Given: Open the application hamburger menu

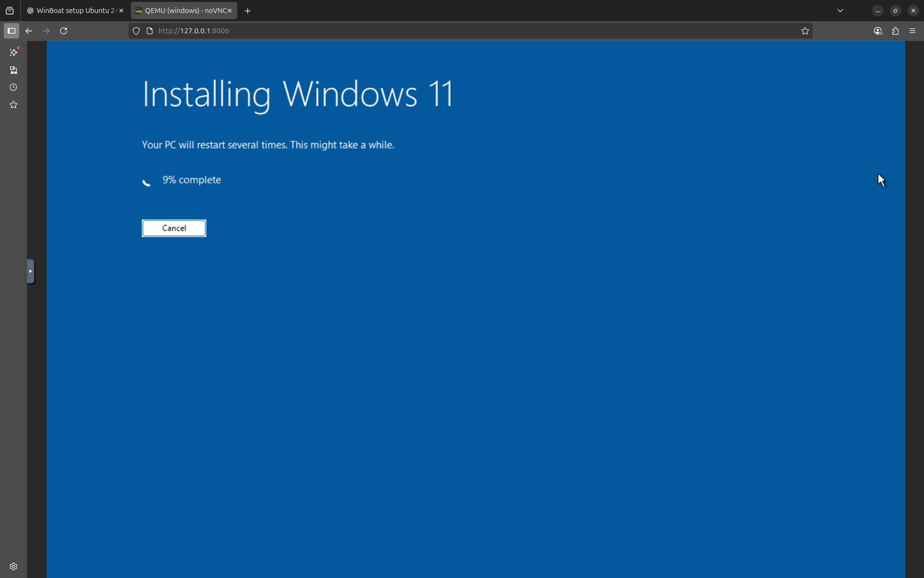Looking at the screenshot, I should pyautogui.click(x=912, y=31).
